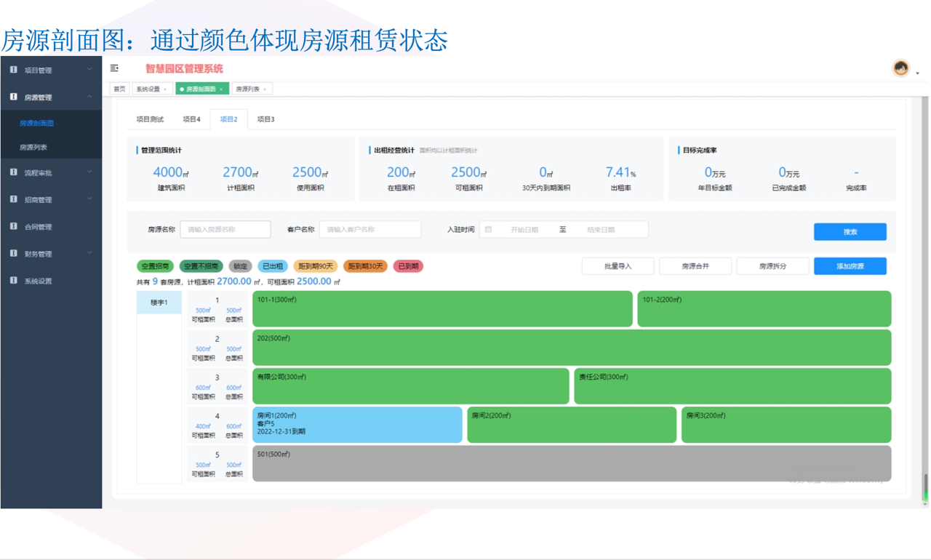This screenshot has width=931, height=560.
Task: Click the 开始日期 date field
Action: [x=524, y=230]
